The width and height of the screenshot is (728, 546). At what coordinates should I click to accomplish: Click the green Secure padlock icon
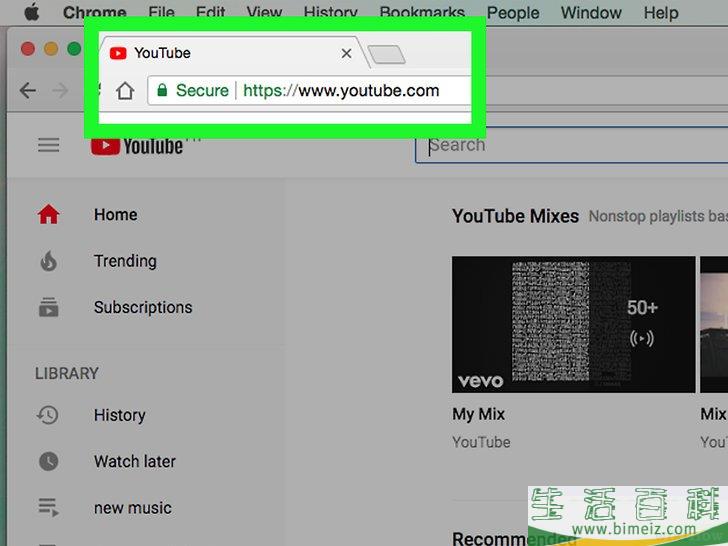(x=162, y=90)
